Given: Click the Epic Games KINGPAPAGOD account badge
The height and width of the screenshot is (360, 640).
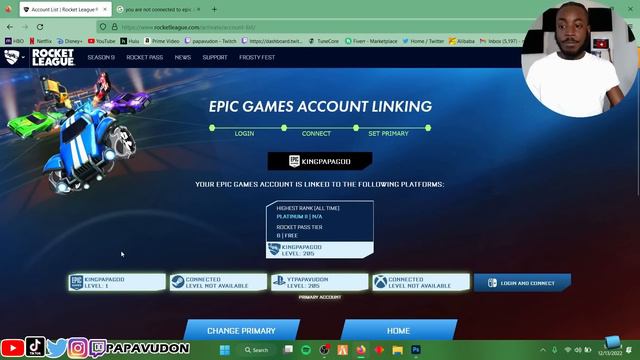Looking at the screenshot, I should coord(320,161).
